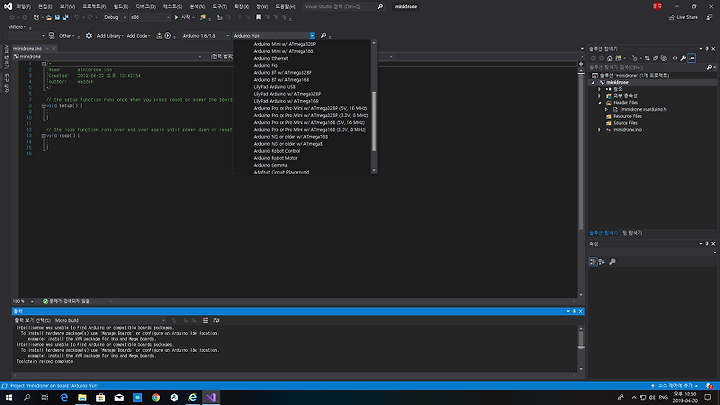Viewport: 720px width, 405px height.
Task: Click the bookmark icon in the toolbar
Action: coord(259,17)
